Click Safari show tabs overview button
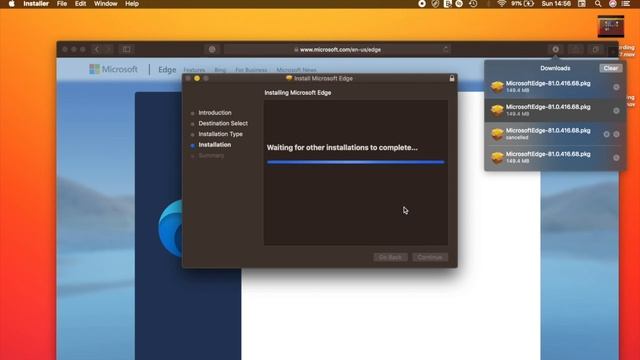The width and height of the screenshot is (640, 360). pos(596,49)
